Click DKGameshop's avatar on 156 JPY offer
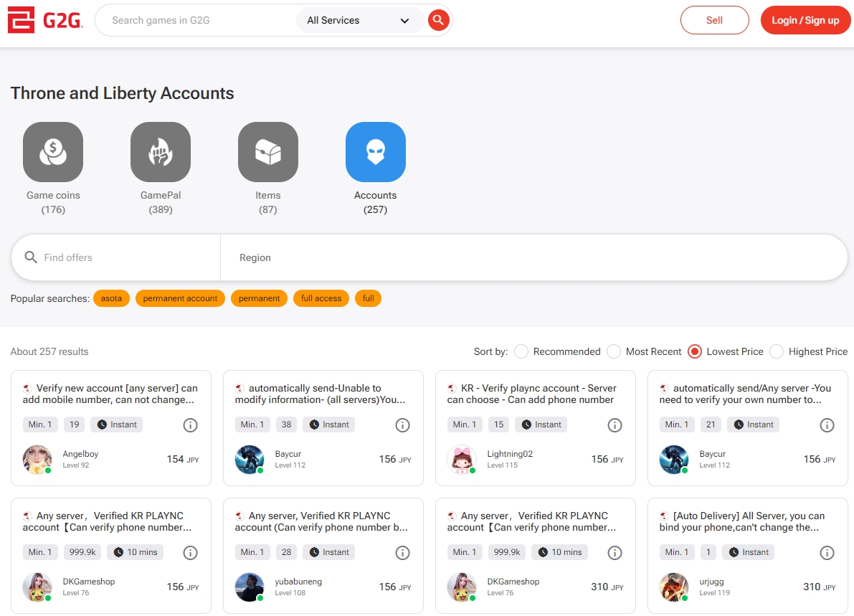Screen dimensions: 854x616 (37, 587)
